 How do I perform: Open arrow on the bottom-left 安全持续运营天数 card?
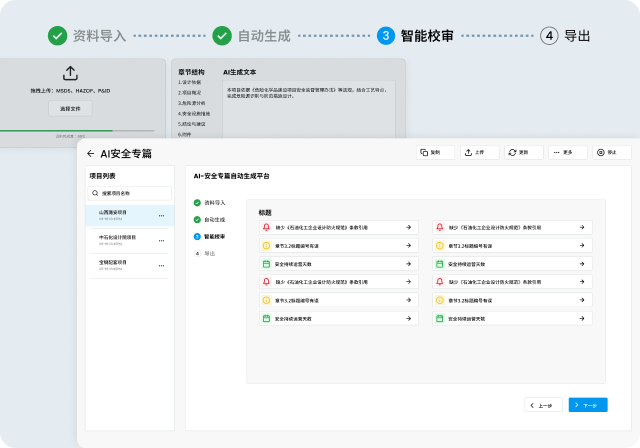point(409,318)
